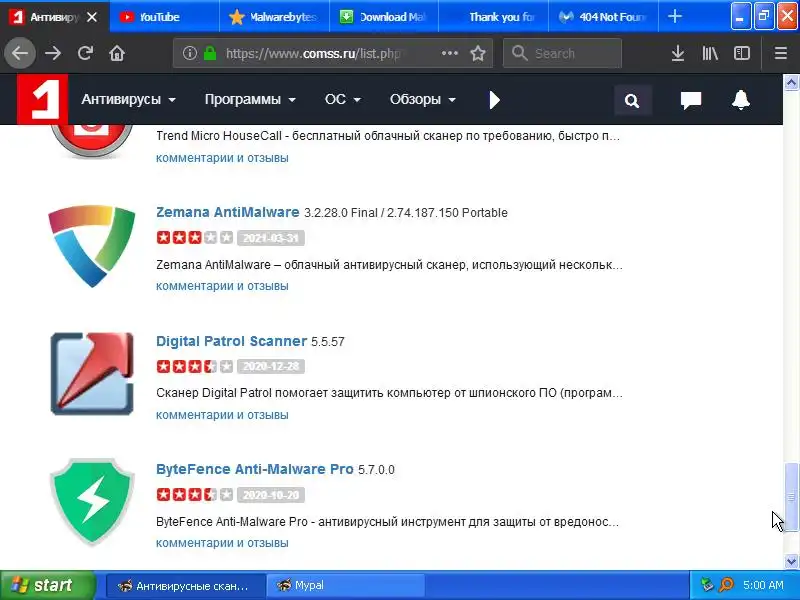800x600 pixels.
Task: Click Zemana AntiMalware star rating
Action: 195,238
